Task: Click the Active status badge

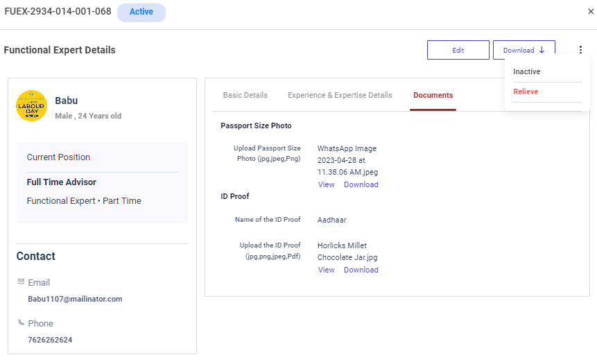Action: tap(141, 12)
